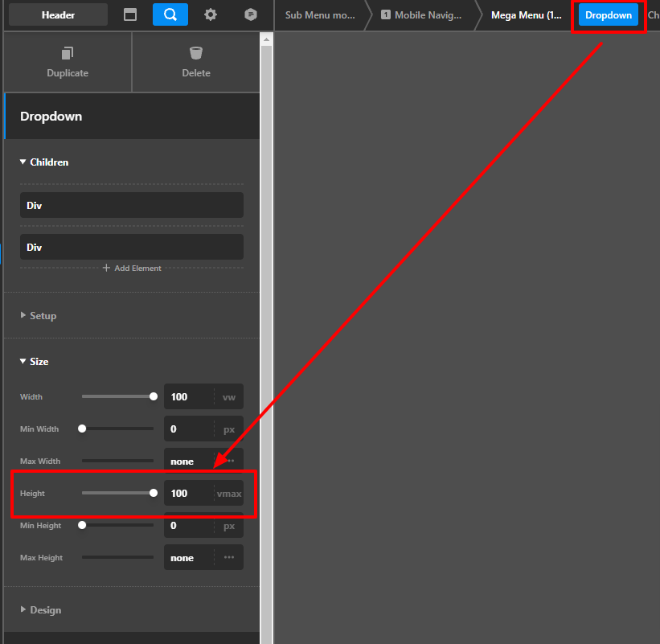660x644 pixels.
Task: Select the magnifier Inspector icon
Action: [170, 14]
